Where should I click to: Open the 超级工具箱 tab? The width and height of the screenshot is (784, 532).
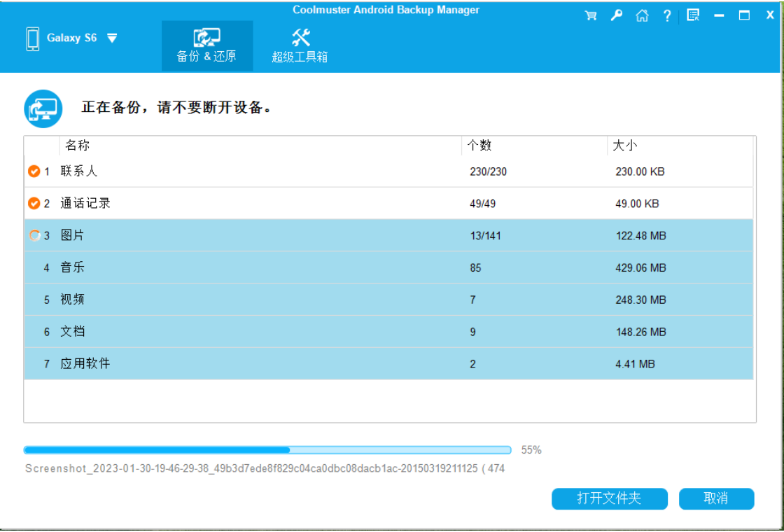pos(300,46)
